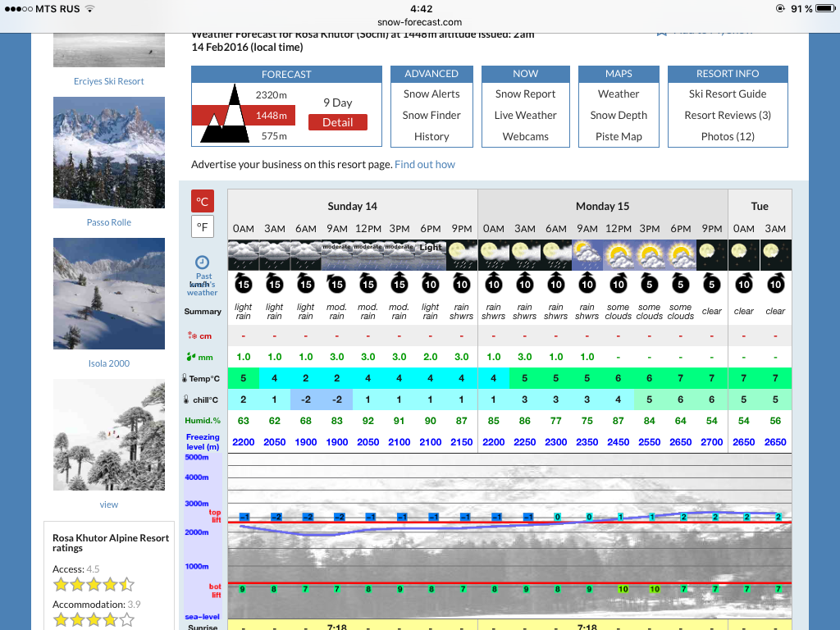Click Passo Rolle caption link
Viewport: 840px width, 630px height.
coord(109,222)
